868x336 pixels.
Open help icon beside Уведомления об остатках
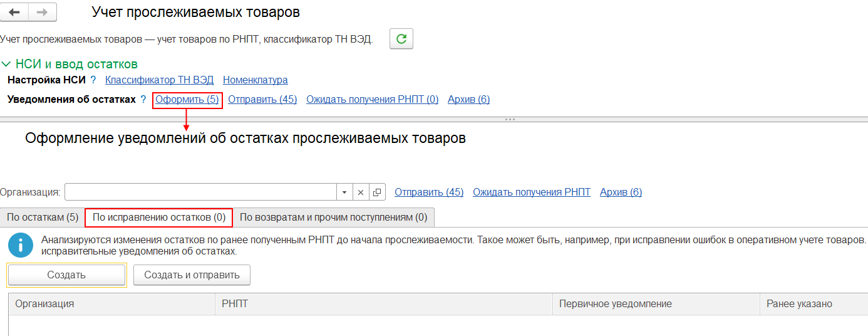(143, 100)
